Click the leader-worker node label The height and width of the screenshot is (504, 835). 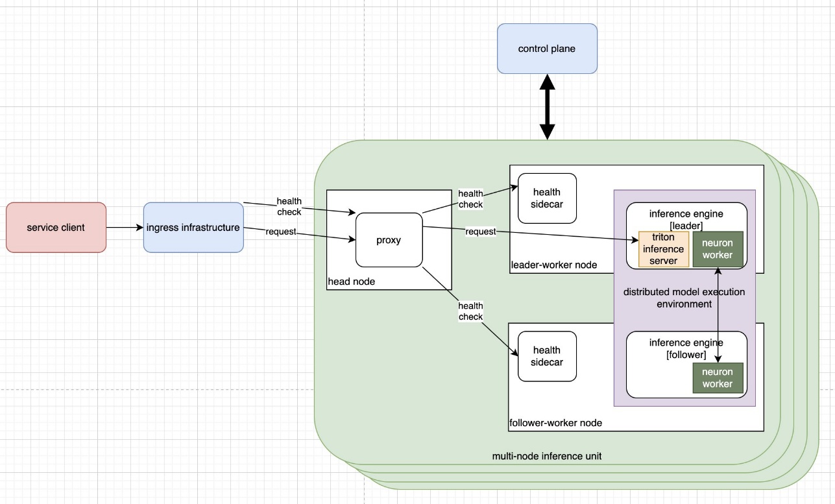[554, 265]
